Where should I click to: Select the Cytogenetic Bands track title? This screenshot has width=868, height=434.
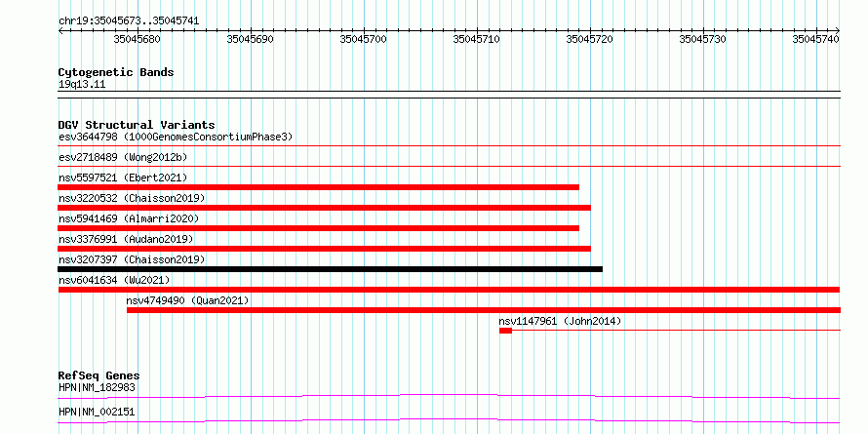pos(116,72)
